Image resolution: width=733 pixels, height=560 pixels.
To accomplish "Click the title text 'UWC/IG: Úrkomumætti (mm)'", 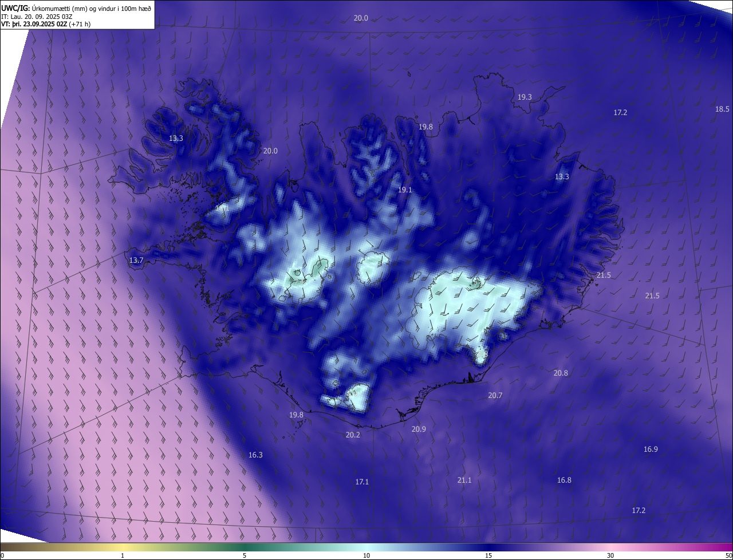I will 45,7.
